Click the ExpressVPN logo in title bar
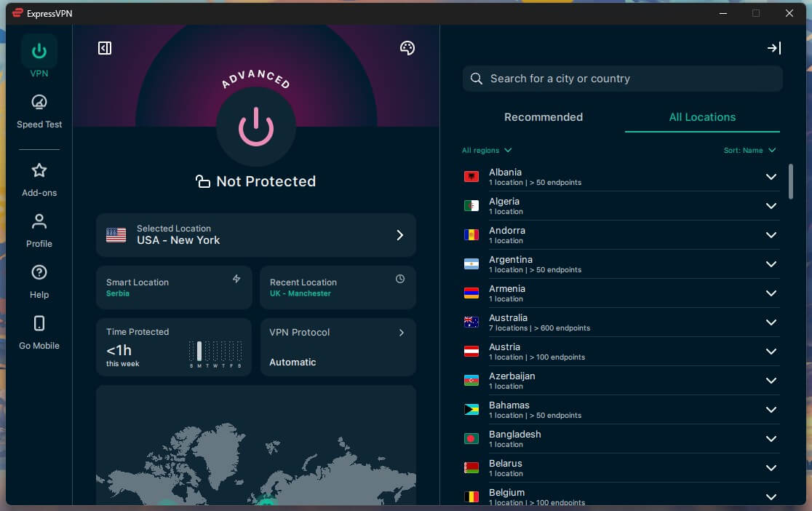Viewport: 812px width, 511px height. (17, 13)
